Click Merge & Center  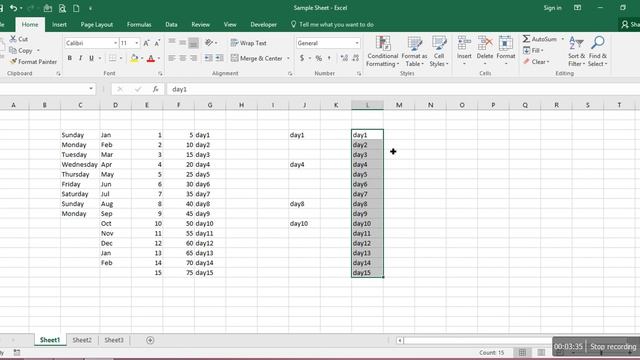pos(257,58)
